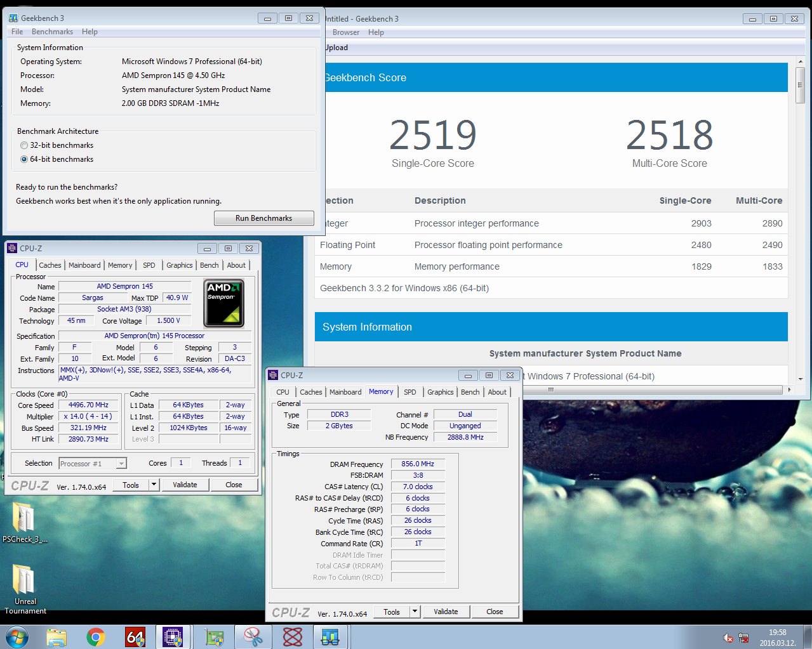Image resolution: width=812 pixels, height=649 pixels.
Task: Click Upload in the Geekbench results window
Action: click(336, 48)
